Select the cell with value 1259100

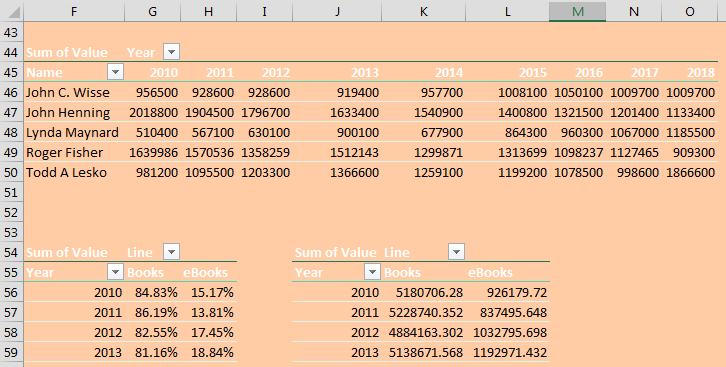coord(423,172)
